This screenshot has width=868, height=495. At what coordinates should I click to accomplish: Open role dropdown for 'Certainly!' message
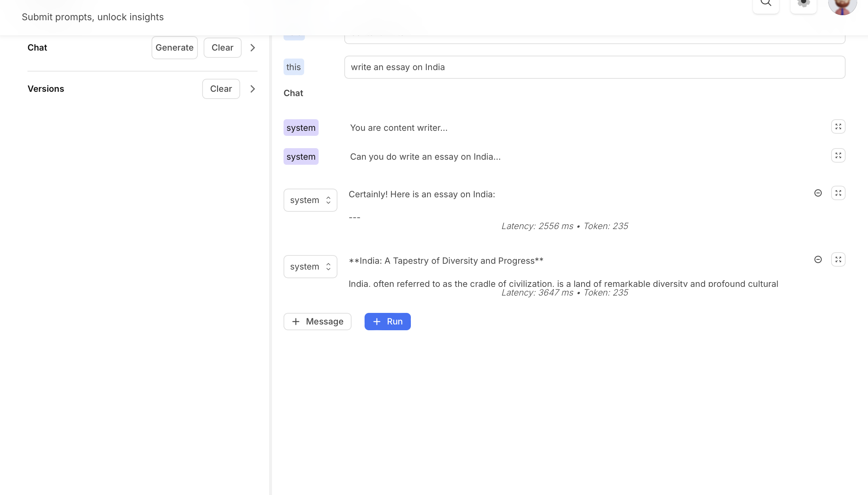pos(310,200)
